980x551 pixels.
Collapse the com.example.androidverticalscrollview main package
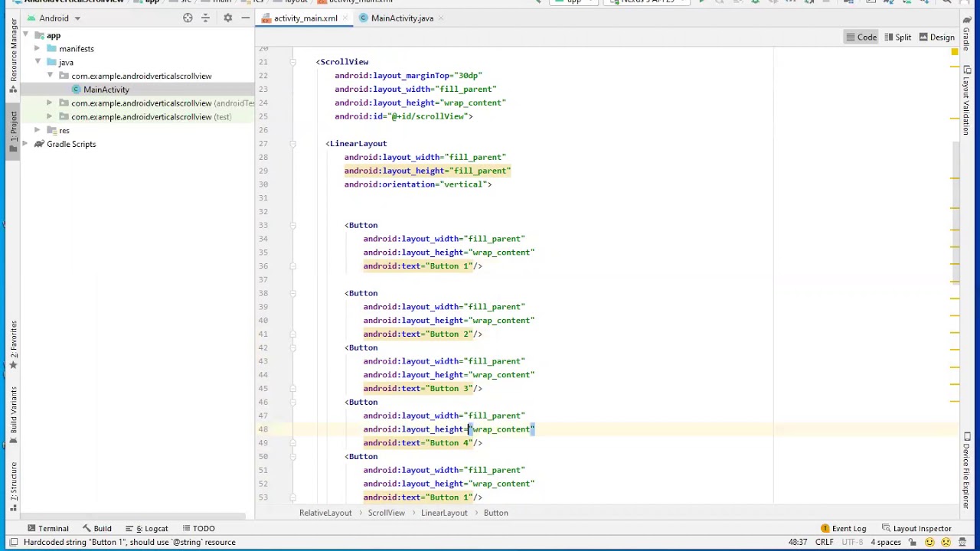[x=50, y=76]
